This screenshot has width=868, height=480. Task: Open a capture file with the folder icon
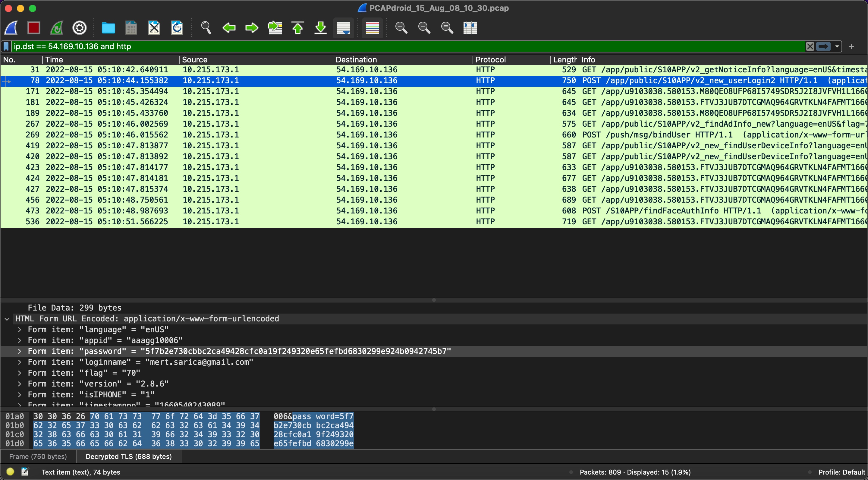(108, 28)
